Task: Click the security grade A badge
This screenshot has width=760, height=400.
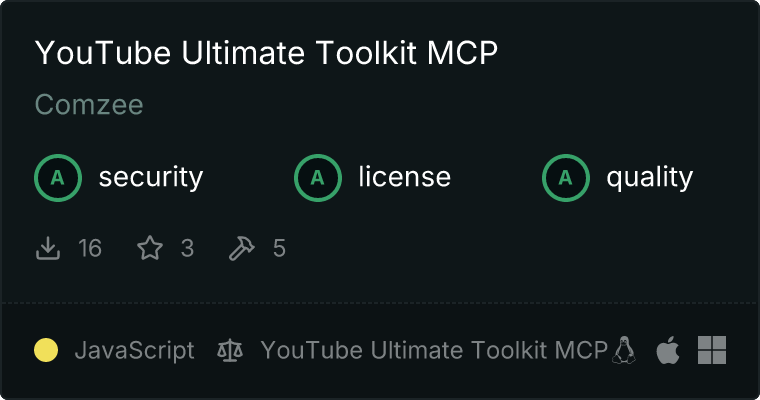Action: (58, 178)
